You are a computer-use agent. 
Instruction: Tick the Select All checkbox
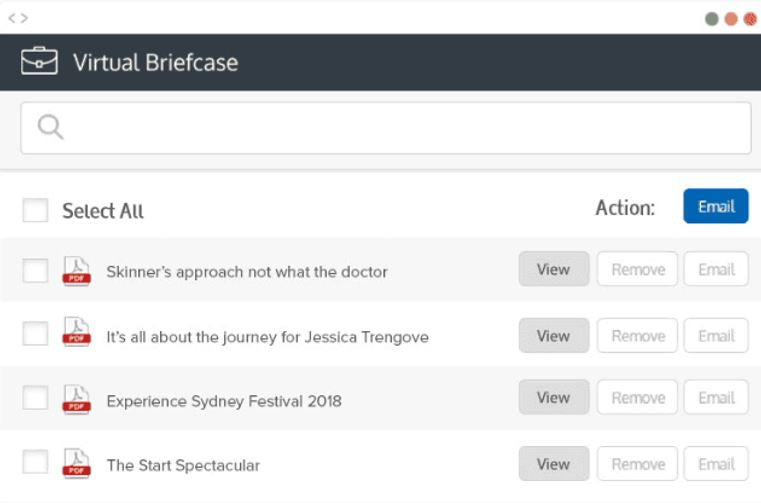point(35,210)
